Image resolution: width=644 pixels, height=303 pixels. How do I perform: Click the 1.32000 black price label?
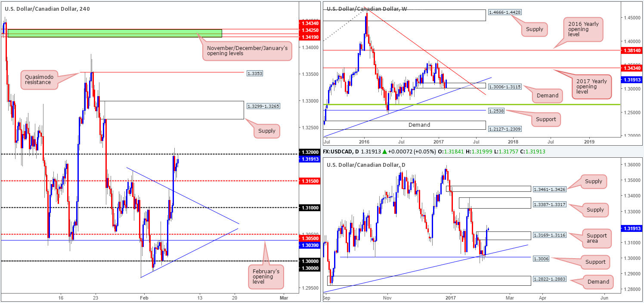(309, 152)
